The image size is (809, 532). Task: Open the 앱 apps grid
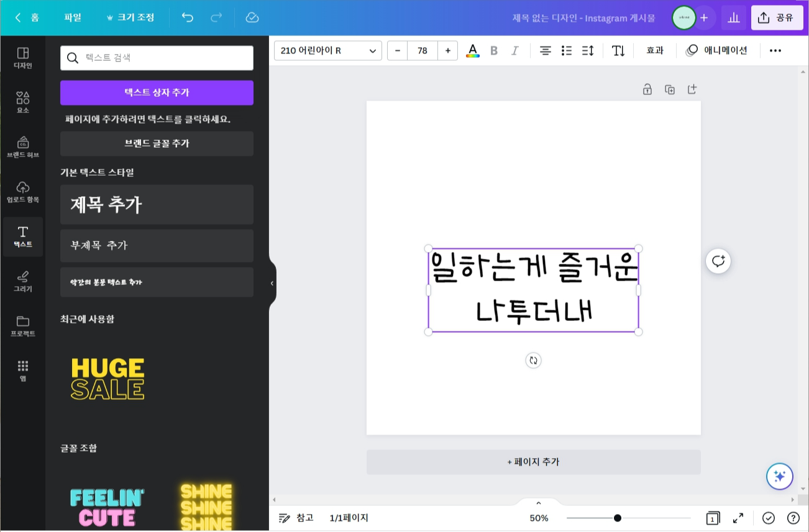[23, 371]
